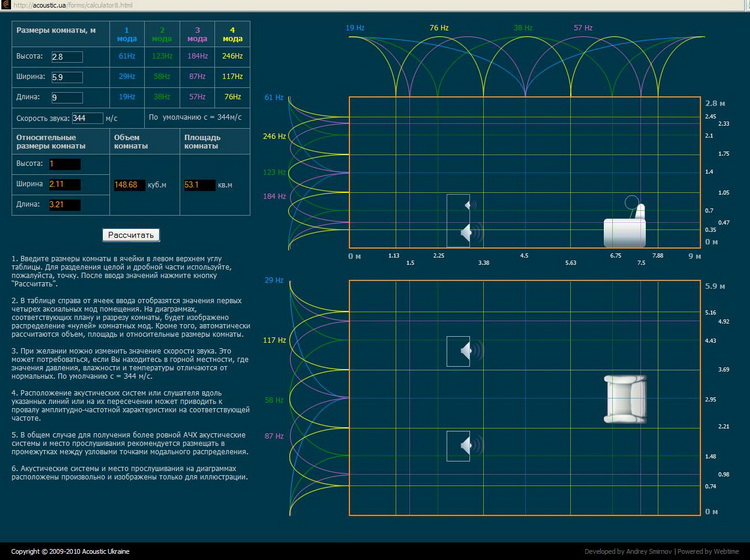Click the side-view armchair with listener

tap(627, 230)
